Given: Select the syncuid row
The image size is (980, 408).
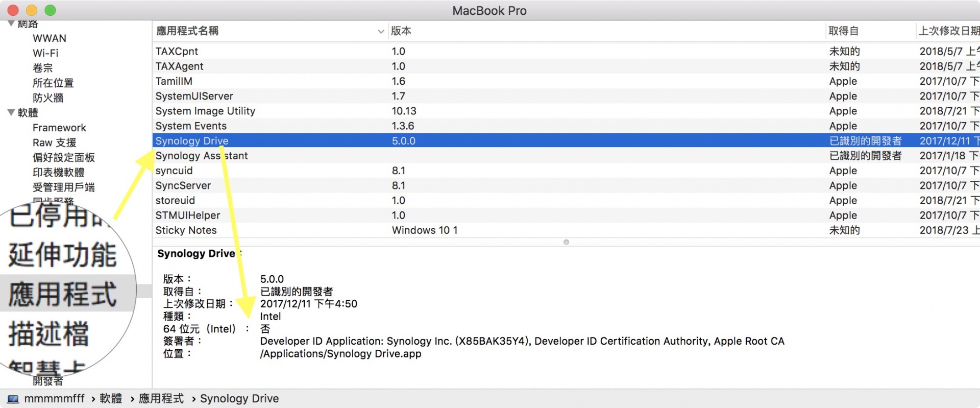Looking at the screenshot, I should (x=566, y=171).
